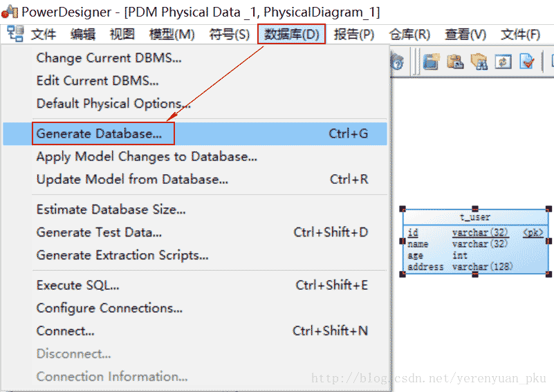Image resolution: width=554 pixels, height=392 pixels.
Task: Choose Generate Extraction Scripts...
Action: [x=195, y=255]
